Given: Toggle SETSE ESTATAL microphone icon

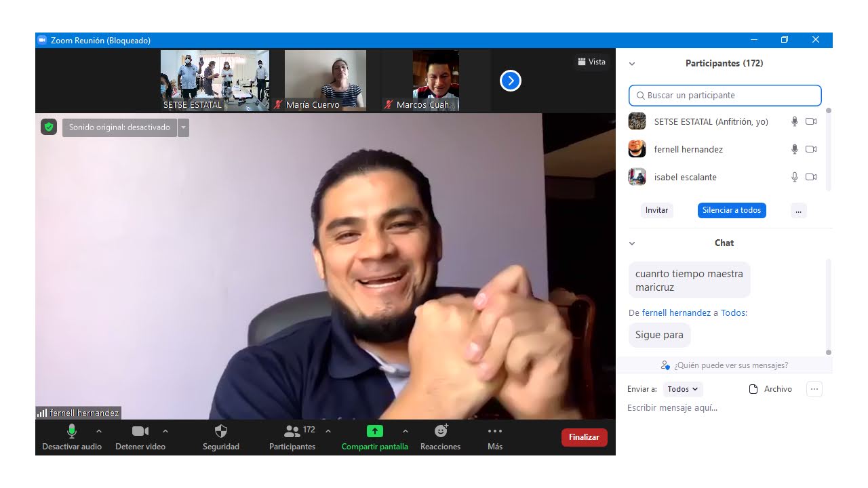Looking at the screenshot, I should pos(795,121).
